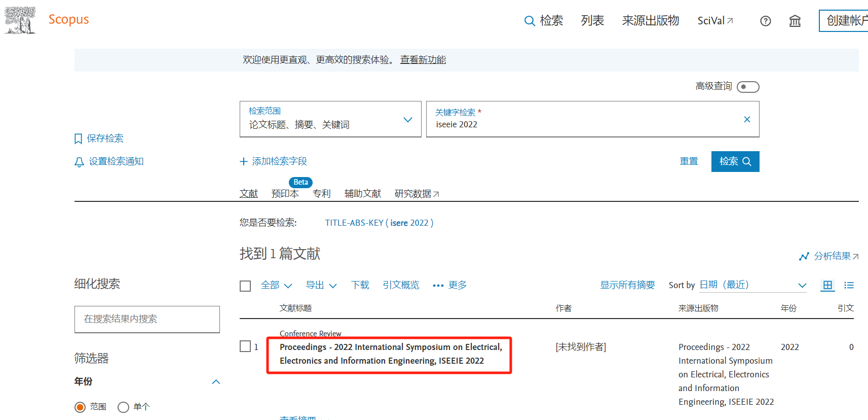This screenshot has height=420, width=868.
Task: Click the institution building icon
Action: tap(795, 21)
